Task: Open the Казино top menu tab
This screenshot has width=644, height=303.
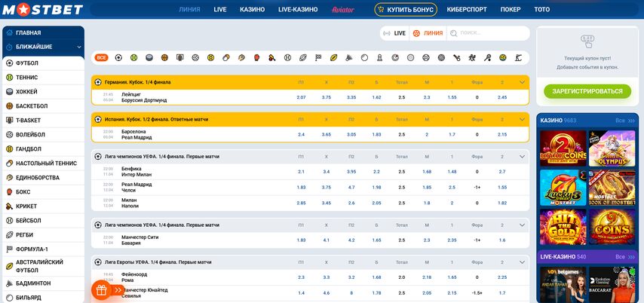Action: click(252, 10)
